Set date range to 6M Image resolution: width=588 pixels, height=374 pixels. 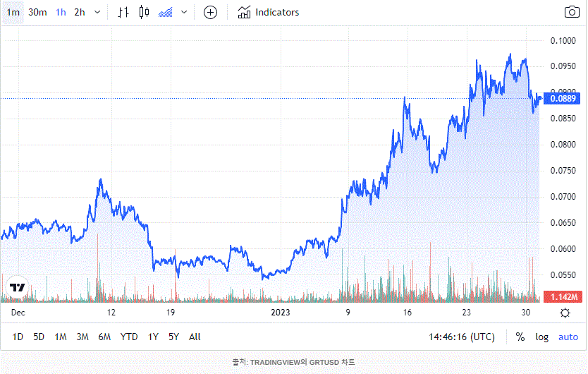[x=104, y=337]
